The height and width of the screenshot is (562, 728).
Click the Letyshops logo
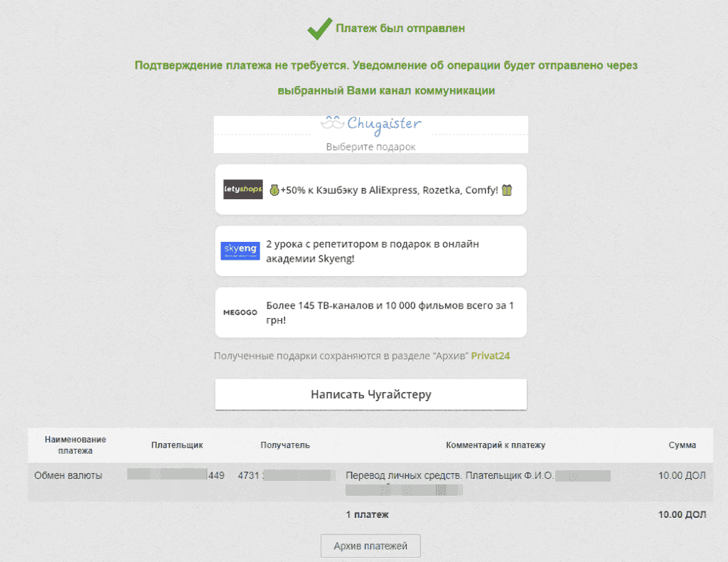click(x=243, y=190)
